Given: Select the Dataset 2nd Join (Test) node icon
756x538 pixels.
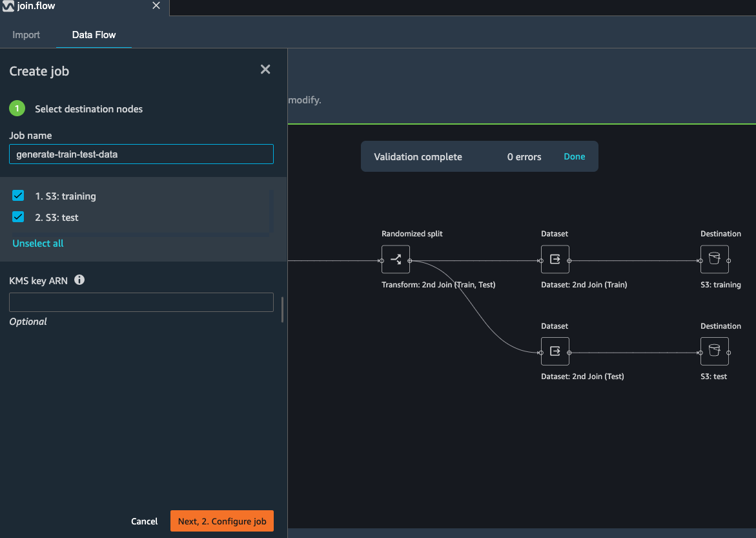Looking at the screenshot, I should (x=555, y=351).
